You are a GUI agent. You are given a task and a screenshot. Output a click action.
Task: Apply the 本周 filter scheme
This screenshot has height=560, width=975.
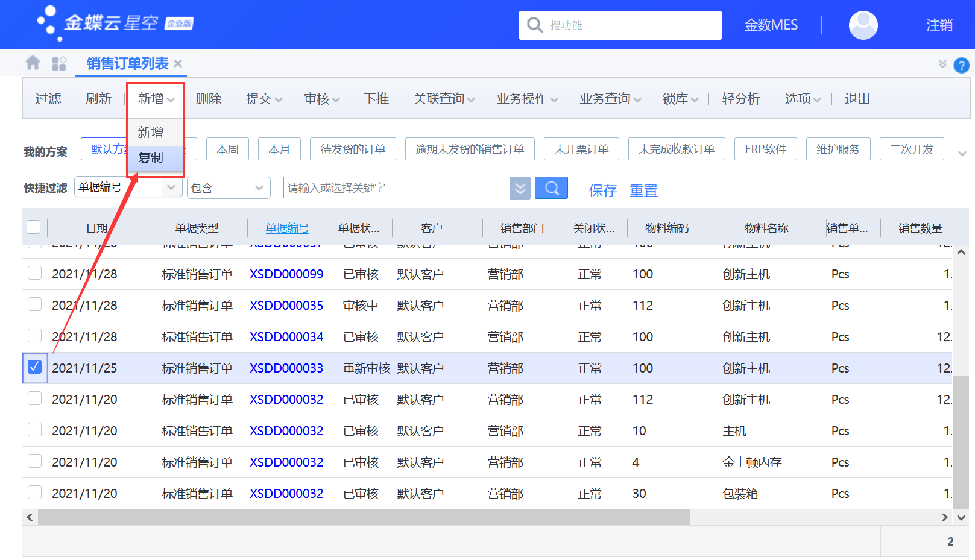click(227, 149)
